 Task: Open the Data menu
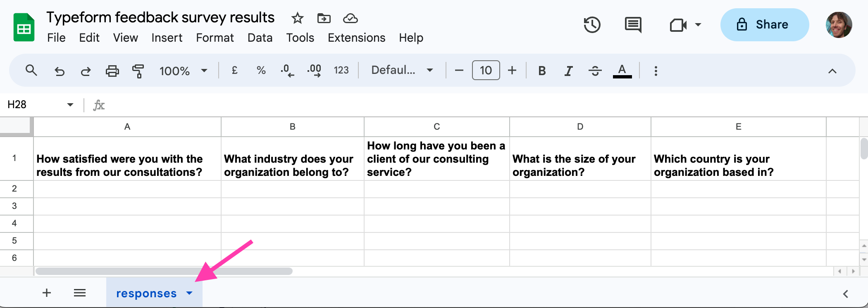pos(260,38)
